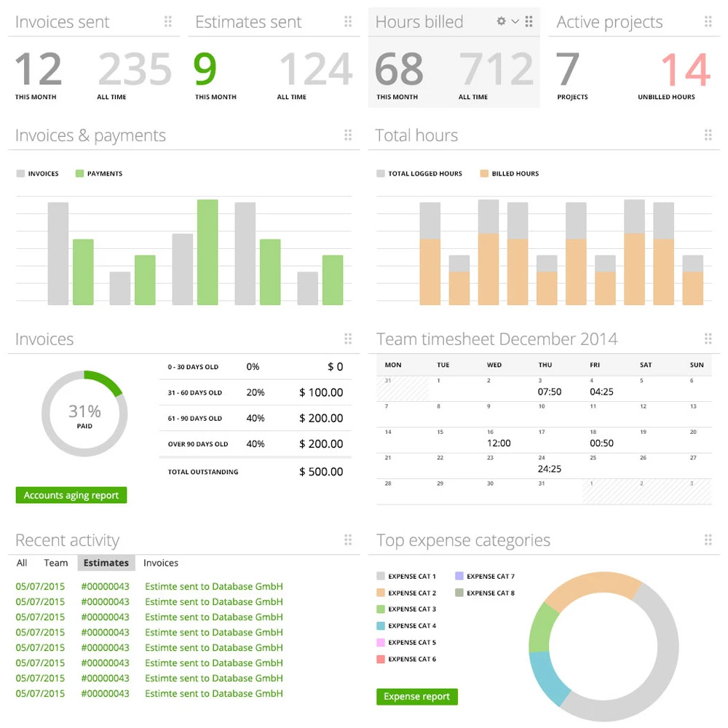Click the Recent activity widget drag handle
Viewport: 728px width, 728px height.
(x=348, y=539)
